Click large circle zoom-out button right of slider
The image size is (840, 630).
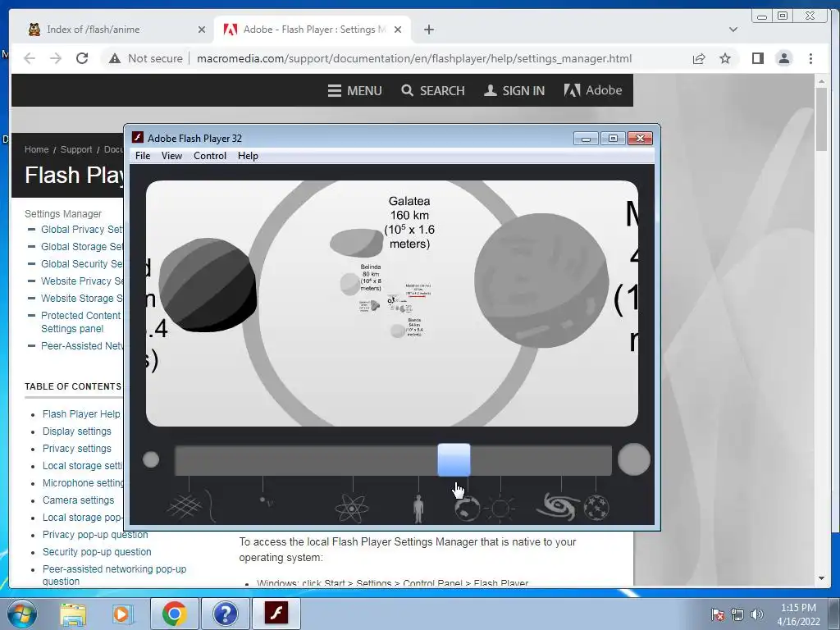634,459
